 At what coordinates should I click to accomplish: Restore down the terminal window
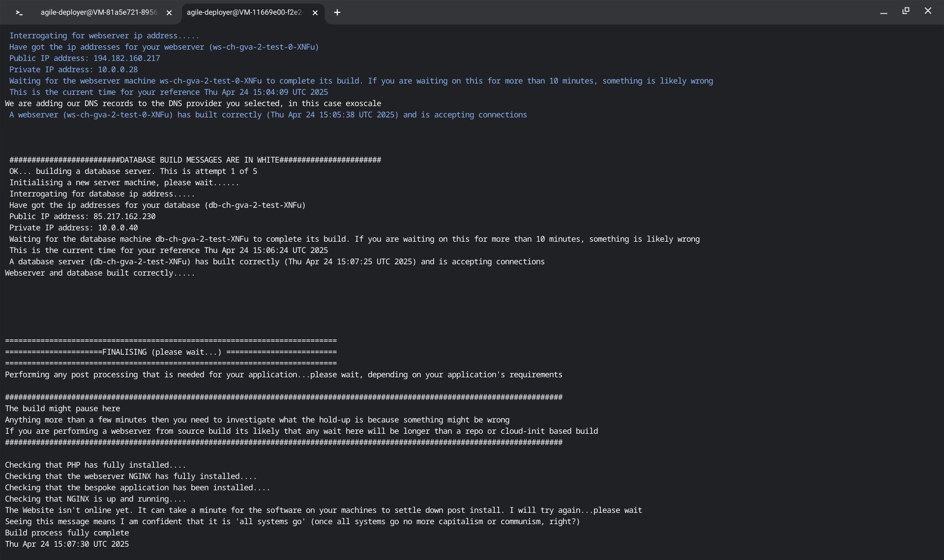[x=906, y=11]
